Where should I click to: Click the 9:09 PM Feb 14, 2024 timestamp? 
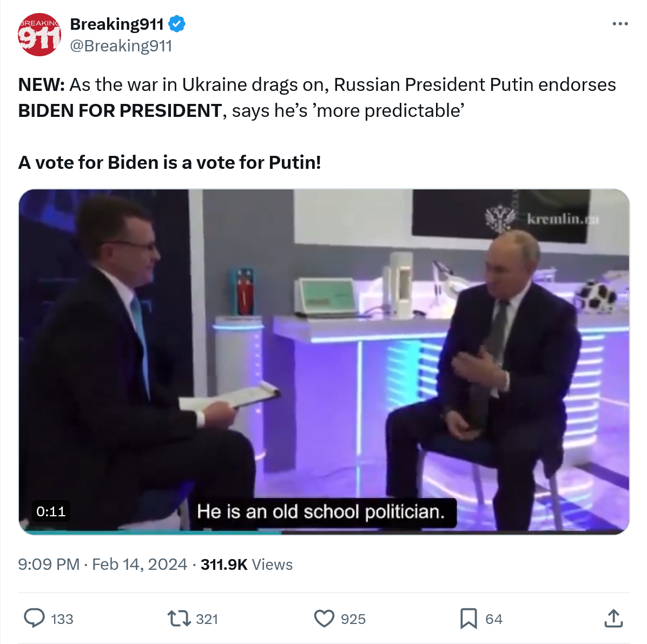103,564
